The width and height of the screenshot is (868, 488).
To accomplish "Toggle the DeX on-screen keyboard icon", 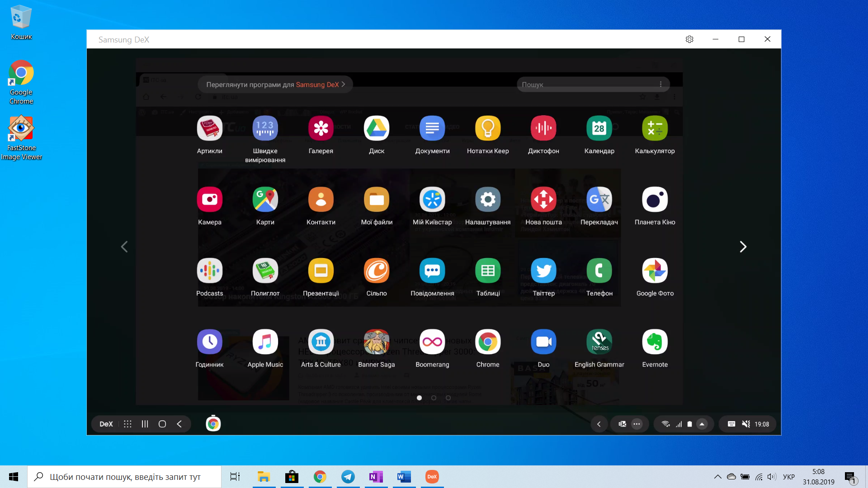I will (731, 424).
